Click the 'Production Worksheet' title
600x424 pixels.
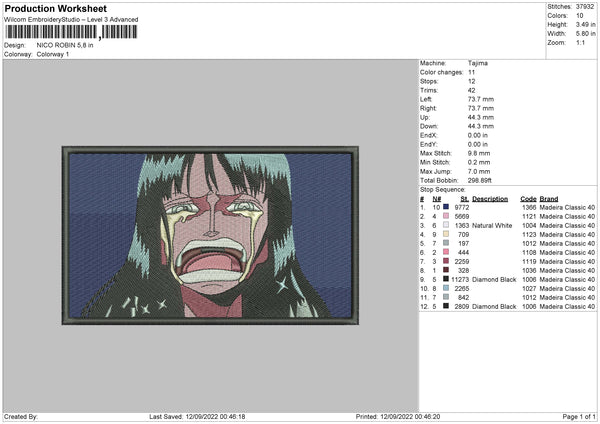(x=55, y=8)
